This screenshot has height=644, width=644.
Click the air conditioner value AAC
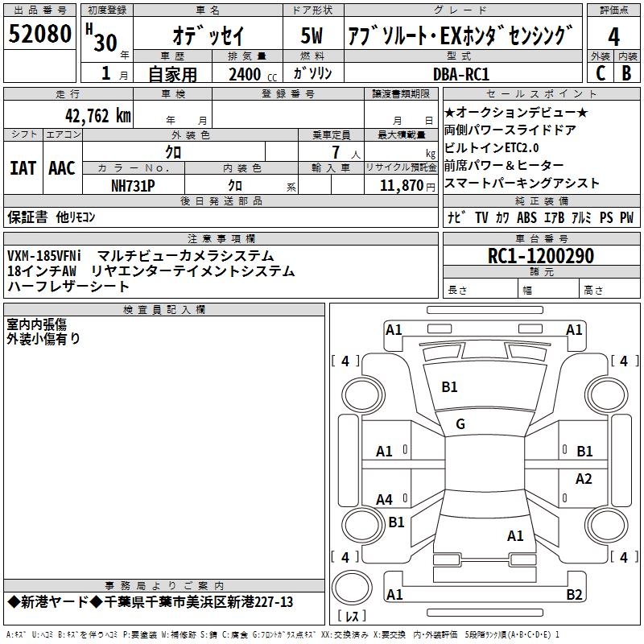62,168
